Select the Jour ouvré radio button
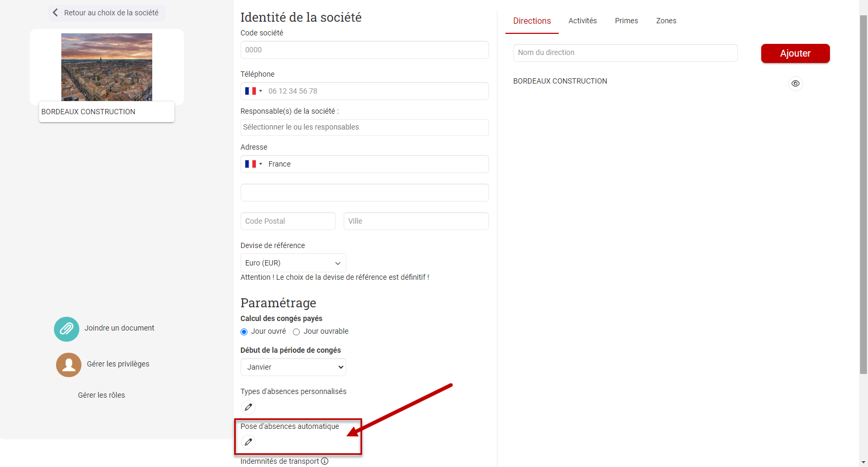This screenshot has height=467, width=868. point(244,332)
